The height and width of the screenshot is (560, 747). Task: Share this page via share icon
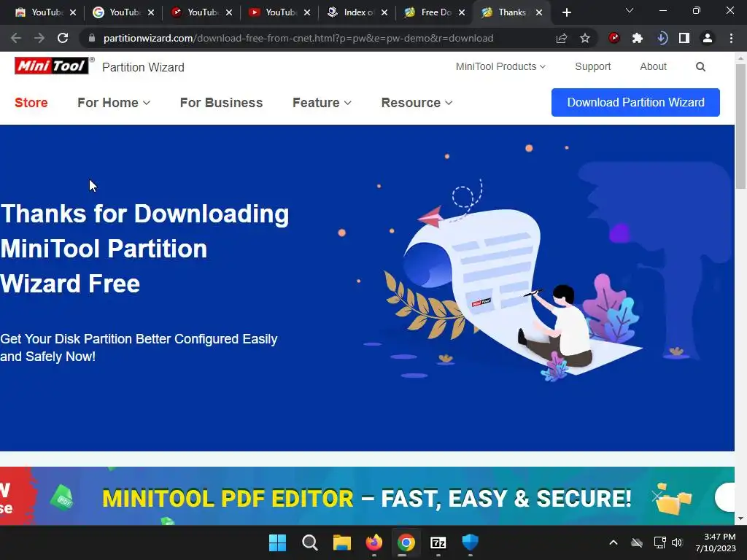[562, 38]
